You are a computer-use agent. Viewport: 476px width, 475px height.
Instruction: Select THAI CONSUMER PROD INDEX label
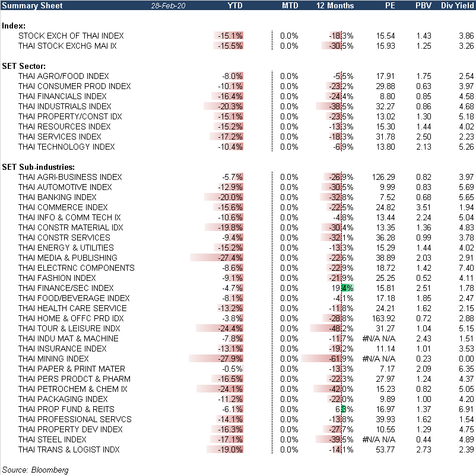pyautogui.click(x=74, y=86)
